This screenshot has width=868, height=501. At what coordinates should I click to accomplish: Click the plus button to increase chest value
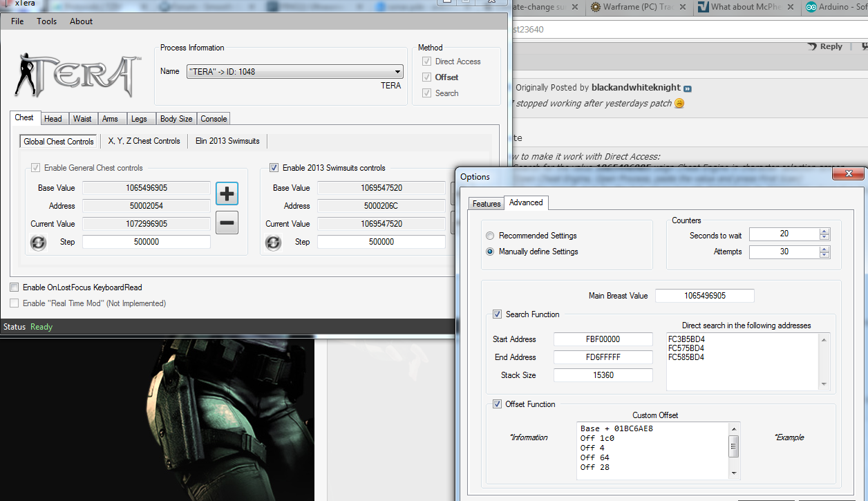pos(227,194)
